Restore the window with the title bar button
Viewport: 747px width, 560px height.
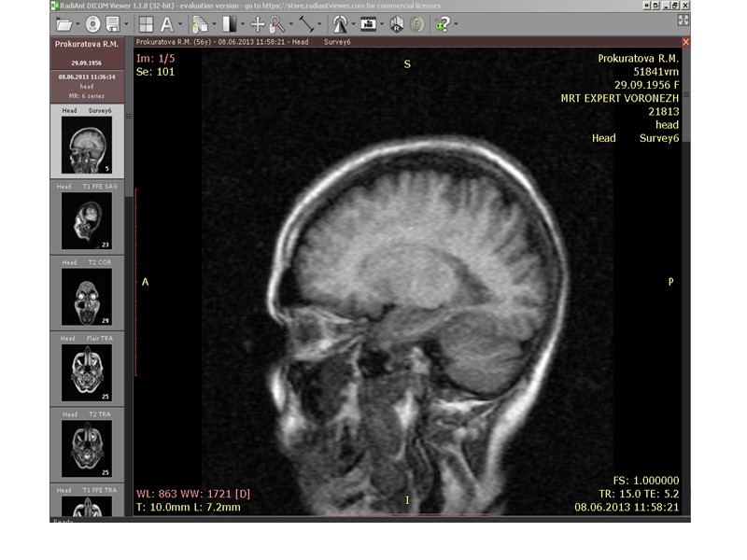[x=674, y=6]
